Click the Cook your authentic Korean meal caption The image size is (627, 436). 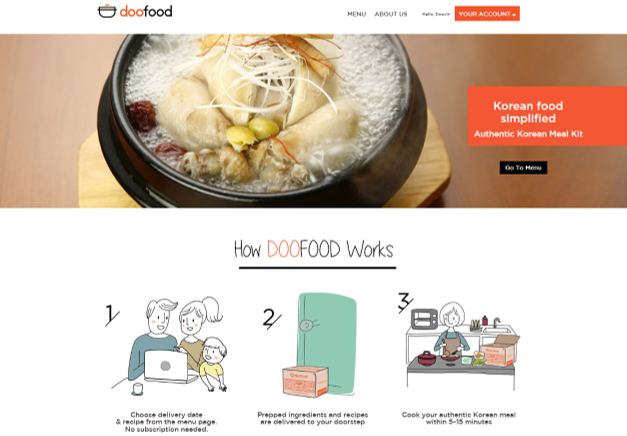click(459, 418)
